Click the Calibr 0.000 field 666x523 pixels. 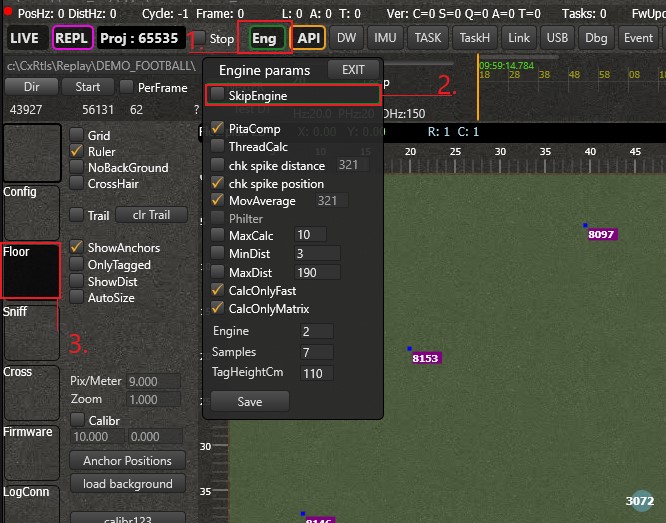155,436
